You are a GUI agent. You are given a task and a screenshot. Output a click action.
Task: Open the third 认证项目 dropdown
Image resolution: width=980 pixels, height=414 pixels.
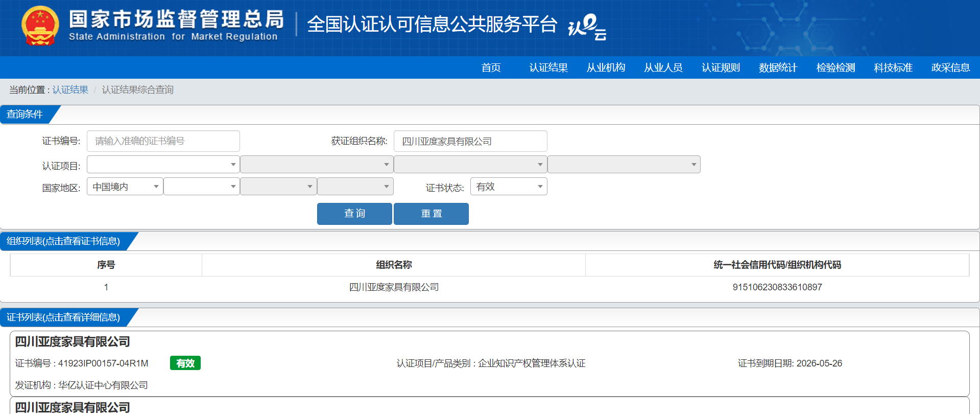pyautogui.click(x=470, y=165)
